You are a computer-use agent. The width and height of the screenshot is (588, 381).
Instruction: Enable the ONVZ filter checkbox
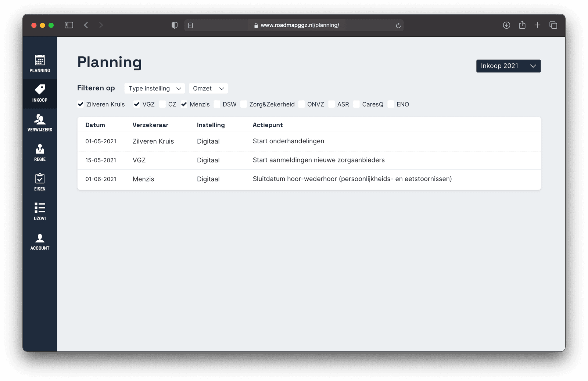pyautogui.click(x=301, y=104)
